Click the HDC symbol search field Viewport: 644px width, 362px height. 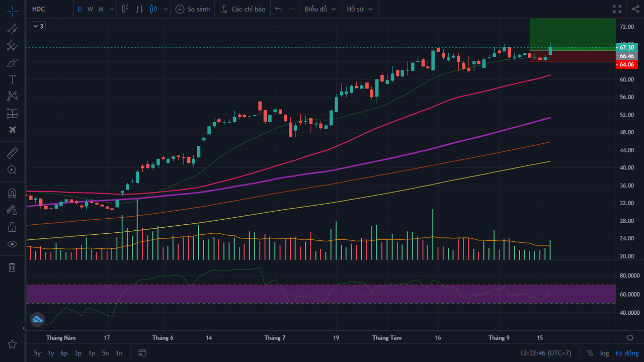[49, 9]
